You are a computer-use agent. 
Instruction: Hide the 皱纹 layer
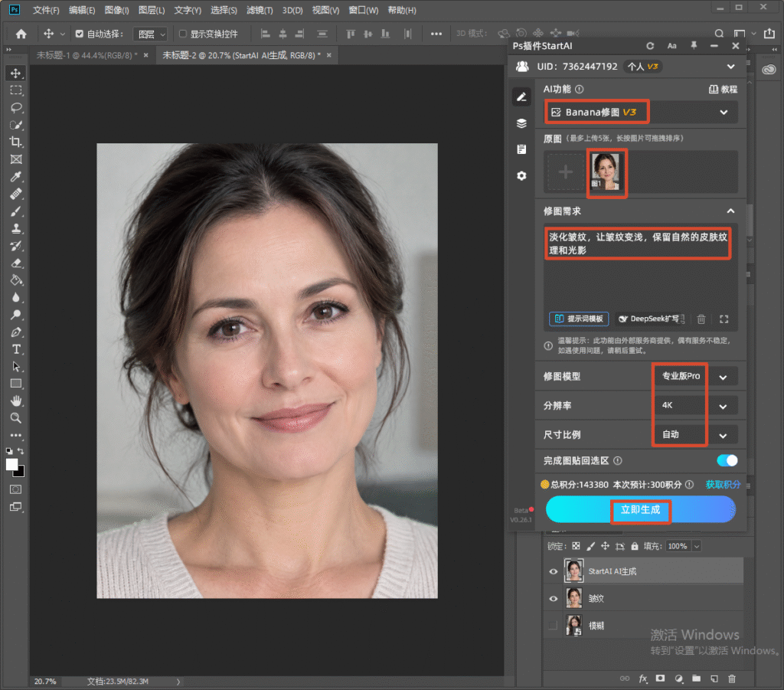point(553,599)
